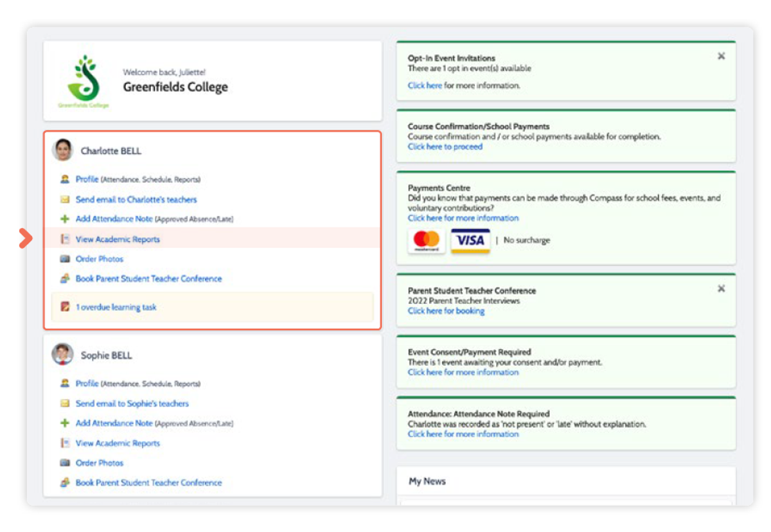The height and width of the screenshot is (532, 771).
Task: Open Sophie BELL's avatar photo
Action: [63, 355]
